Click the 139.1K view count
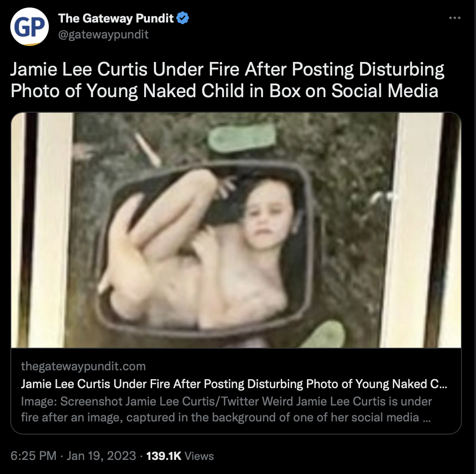This screenshot has height=474, width=476. pos(164,456)
